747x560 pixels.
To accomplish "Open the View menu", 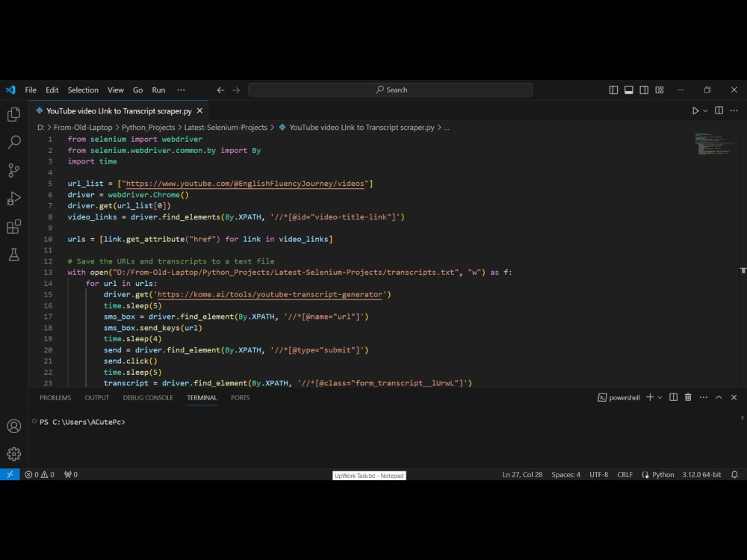I will coord(115,90).
